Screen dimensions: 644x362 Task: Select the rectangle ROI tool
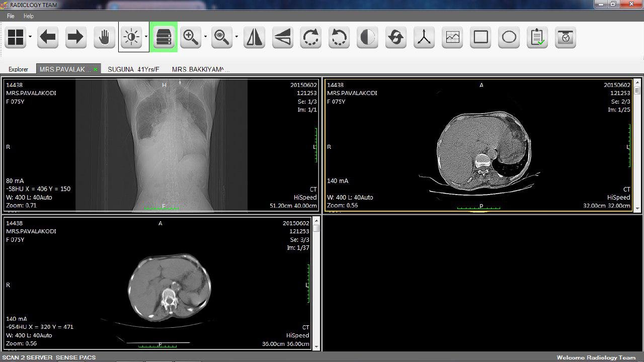(x=481, y=37)
